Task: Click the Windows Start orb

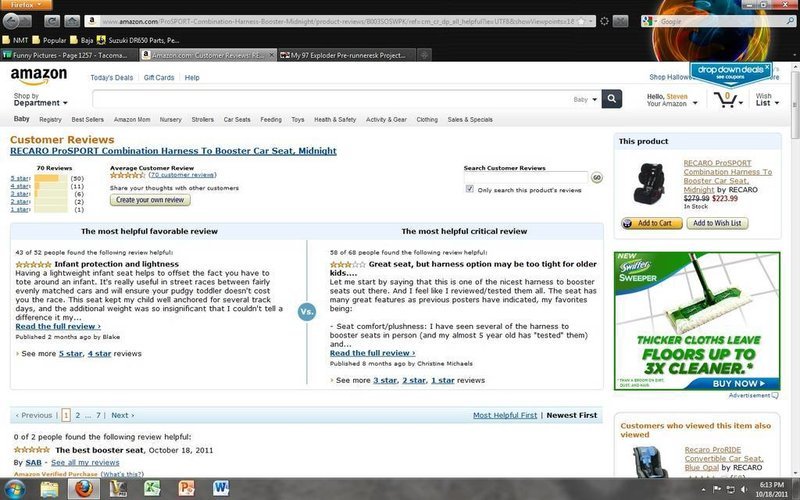Action: [x=14, y=489]
